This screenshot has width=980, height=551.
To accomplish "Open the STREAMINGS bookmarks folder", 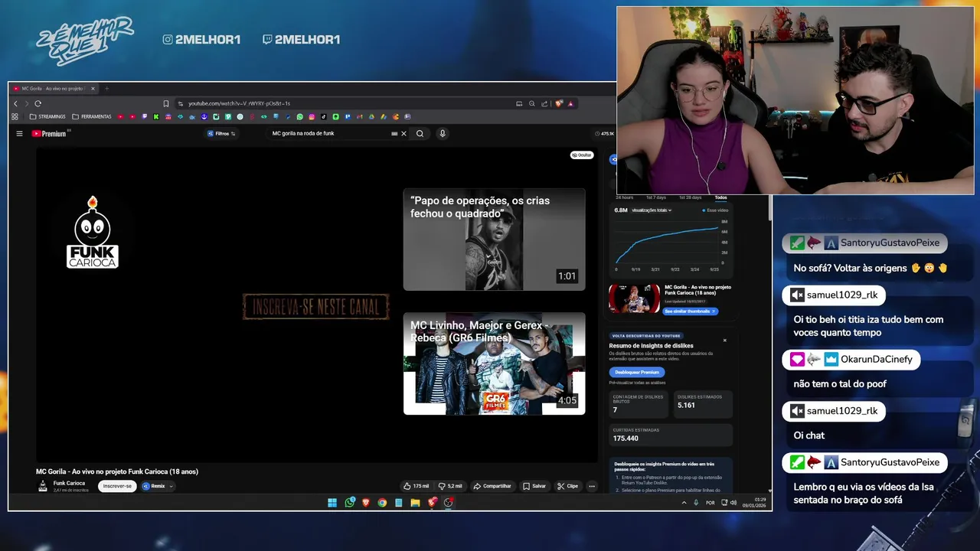I will [x=47, y=116].
